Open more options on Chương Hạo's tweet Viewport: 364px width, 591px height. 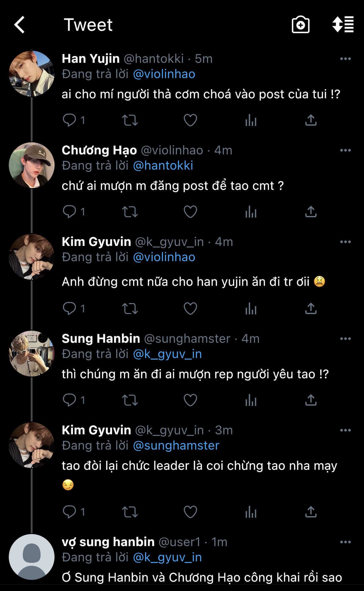point(345,150)
